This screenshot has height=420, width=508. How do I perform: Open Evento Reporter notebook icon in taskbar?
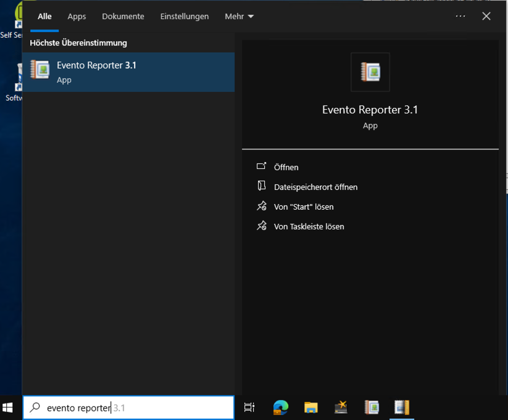[372, 407]
